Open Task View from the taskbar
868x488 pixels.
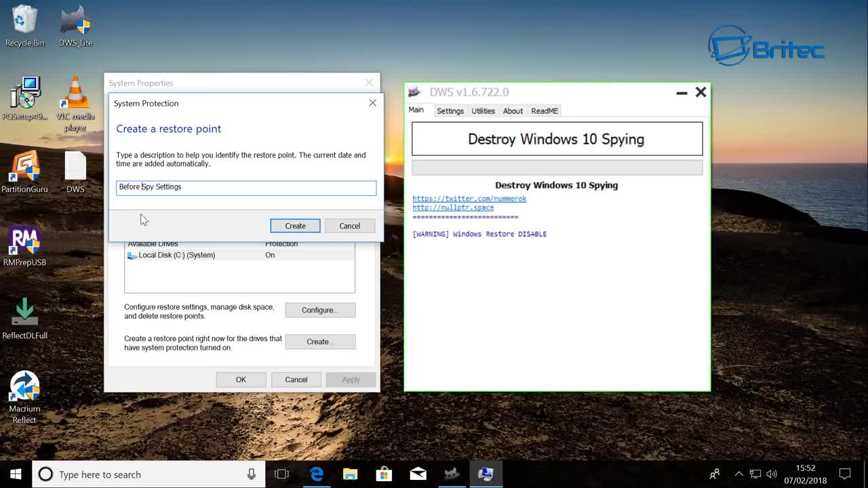click(281, 474)
